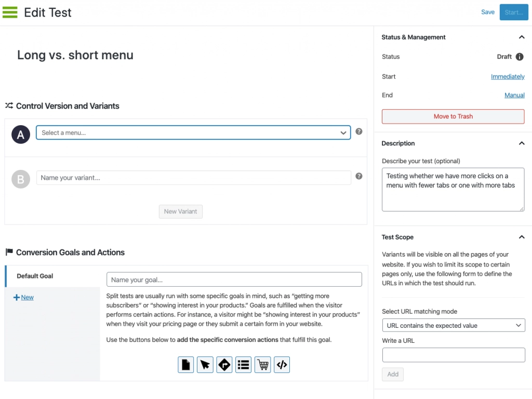Open the URL matching mode dropdown
Image resolution: width=532 pixels, height=399 pixels.
pos(453,325)
